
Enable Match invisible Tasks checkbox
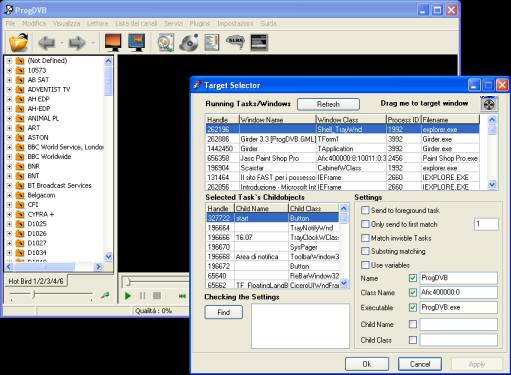point(365,238)
